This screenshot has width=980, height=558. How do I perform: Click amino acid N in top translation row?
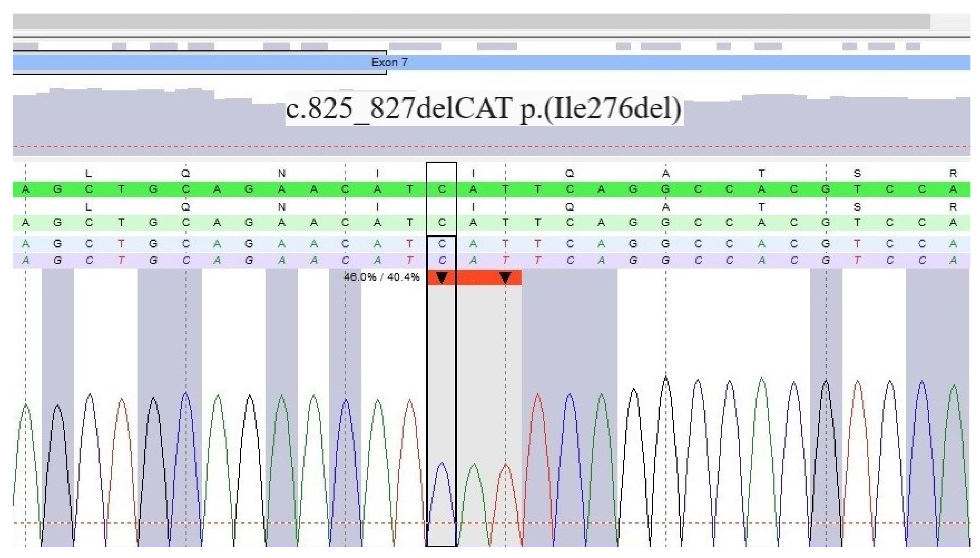[282, 174]
